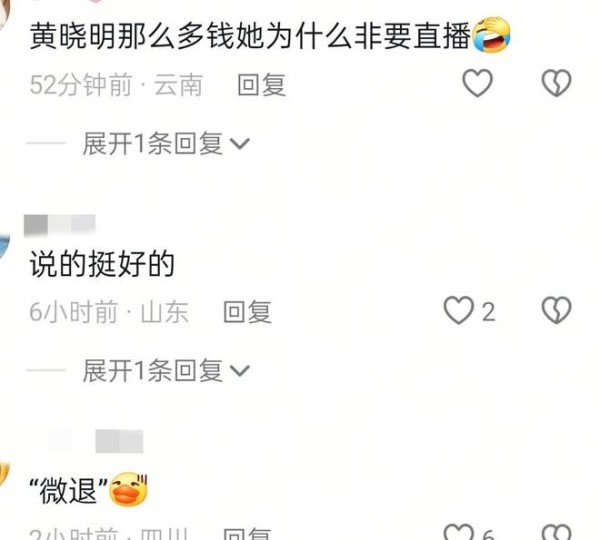Reply to 说的挺好的 comment via 回复
This screenshot has height=540, width=600.
point(248,312)
